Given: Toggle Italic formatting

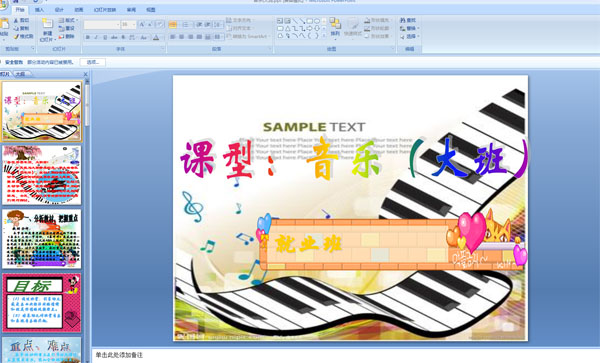Looking at the screenshot, I should coord(96,37).
